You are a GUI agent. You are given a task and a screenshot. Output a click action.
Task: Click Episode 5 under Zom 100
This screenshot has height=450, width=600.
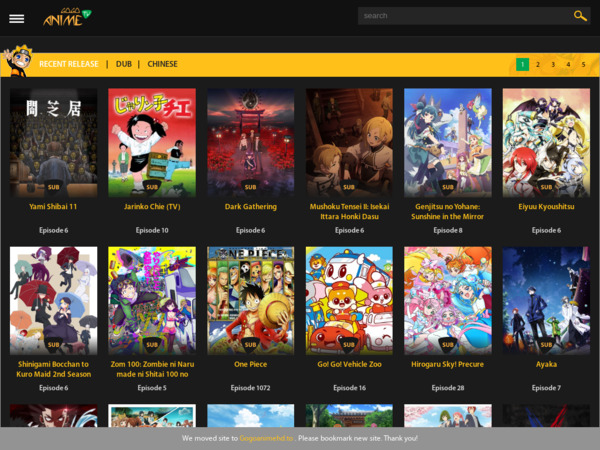pyautogui.click(x=152, y=388)
